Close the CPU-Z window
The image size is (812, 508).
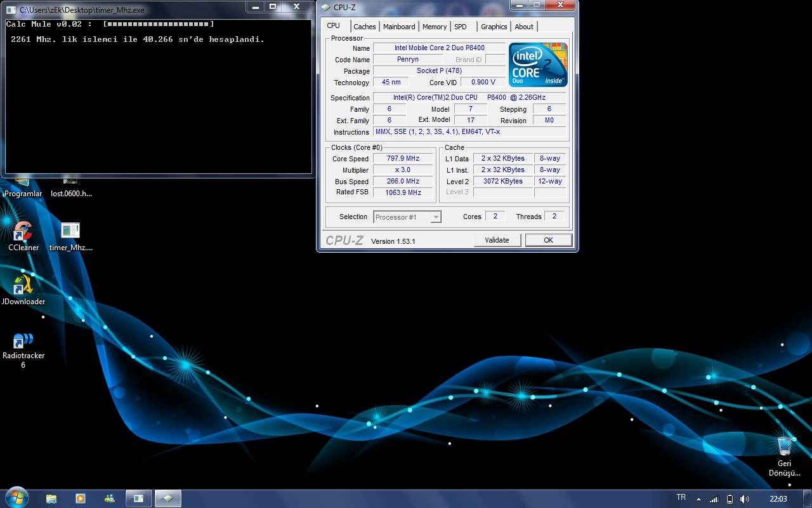[560, 6]
